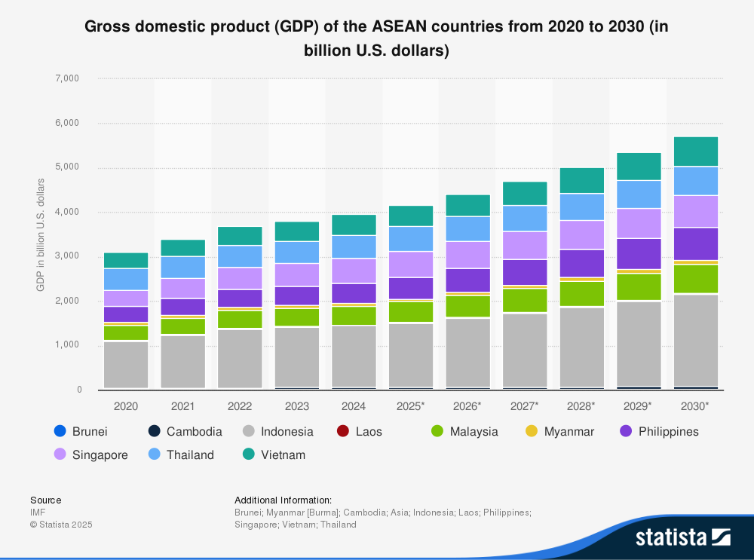This screenshot has height=560, width=754.
Task: Click the chart title heading
Action: coord(377,38)
